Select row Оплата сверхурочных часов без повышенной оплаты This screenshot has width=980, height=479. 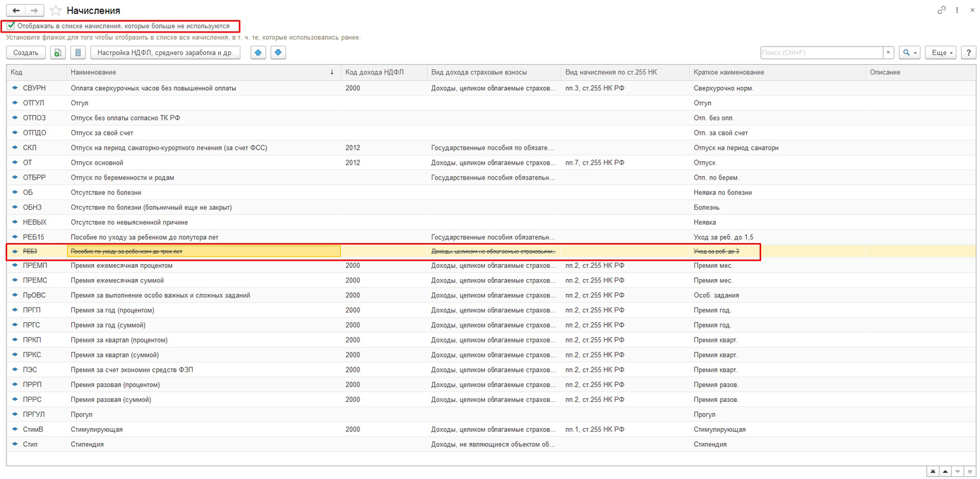tap(491, 88)
